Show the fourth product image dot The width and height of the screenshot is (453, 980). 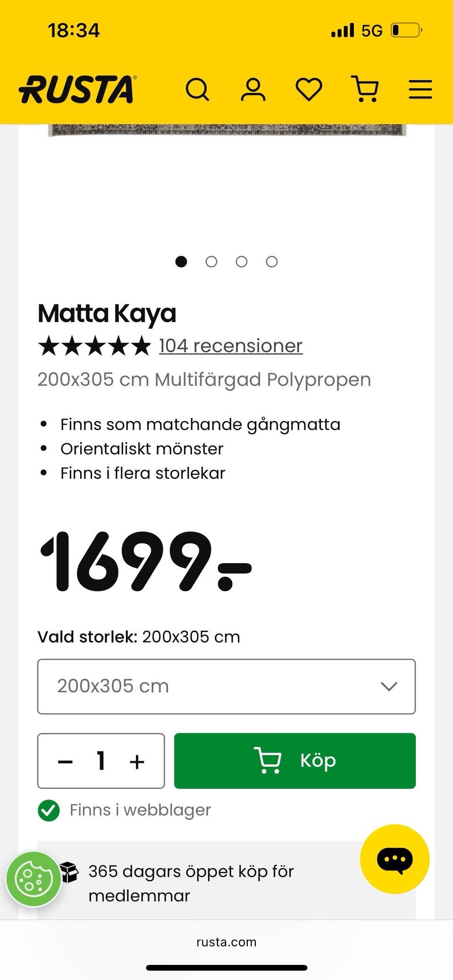pyautogui.click(x=272, y=262)
